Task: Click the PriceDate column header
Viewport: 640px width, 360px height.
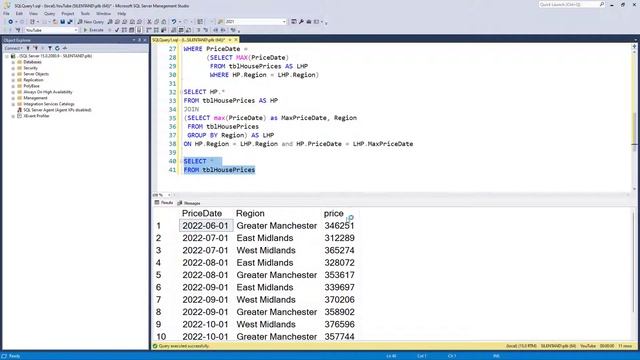Action: 202,213
